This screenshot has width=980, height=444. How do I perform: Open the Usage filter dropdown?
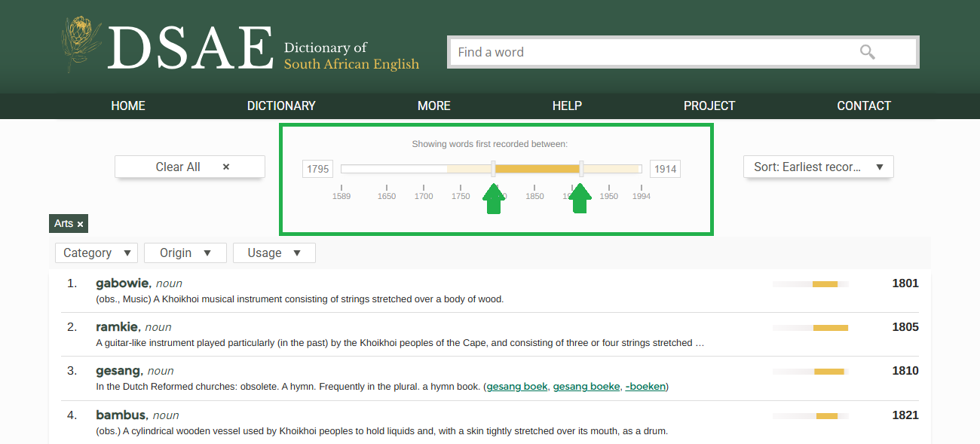[x=274, y=253]
